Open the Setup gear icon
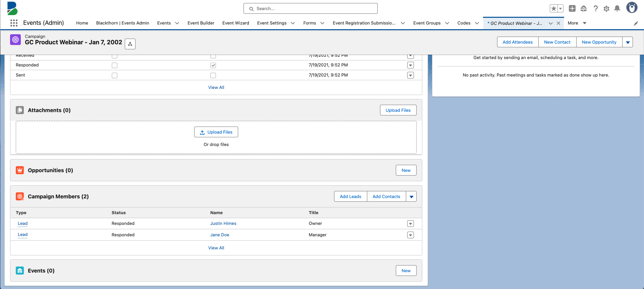Screen dimensions: 644x289 (x=606, y=9)
